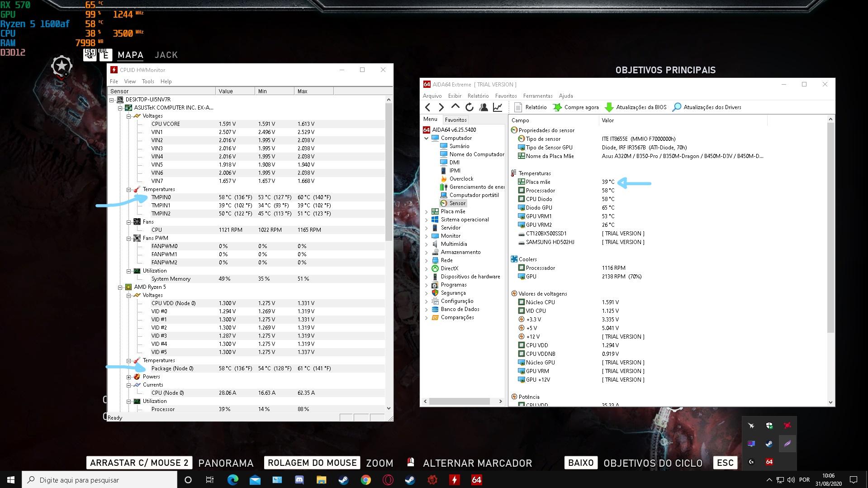Open Discord from taskbar
The height and width of the screenshot is (488, 868).
299,480
